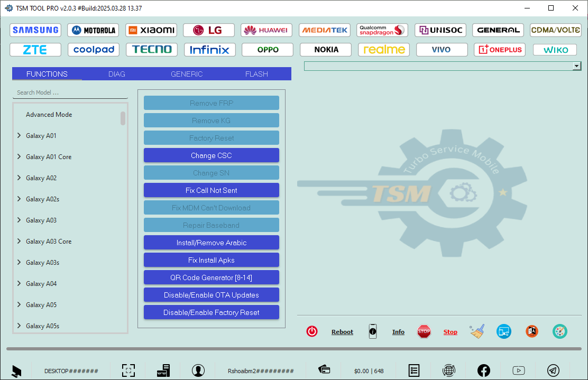Open the FLASH tab
This screenshot has height=380, width=588.
[x=256, y=74]
